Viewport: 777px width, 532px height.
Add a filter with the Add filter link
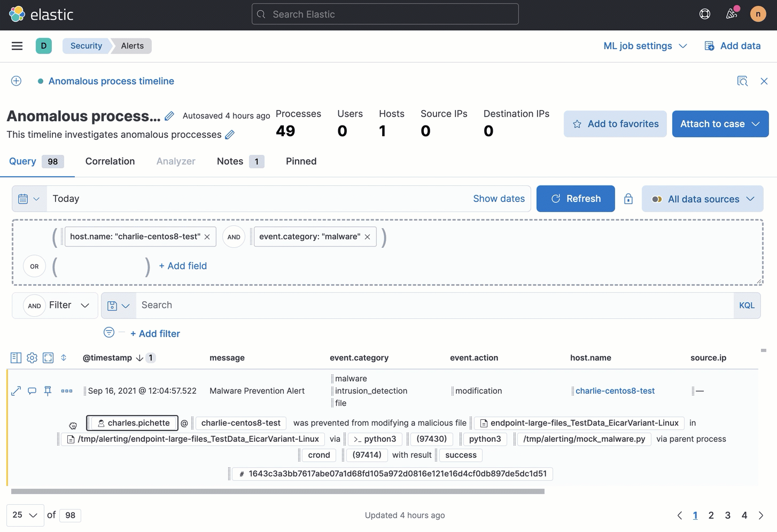click(x=155, y=333)
